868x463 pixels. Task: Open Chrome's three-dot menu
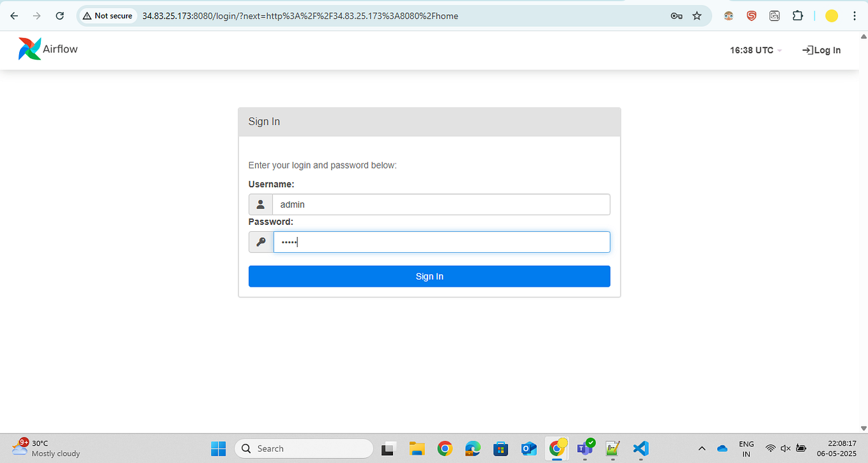coord(855,15)
